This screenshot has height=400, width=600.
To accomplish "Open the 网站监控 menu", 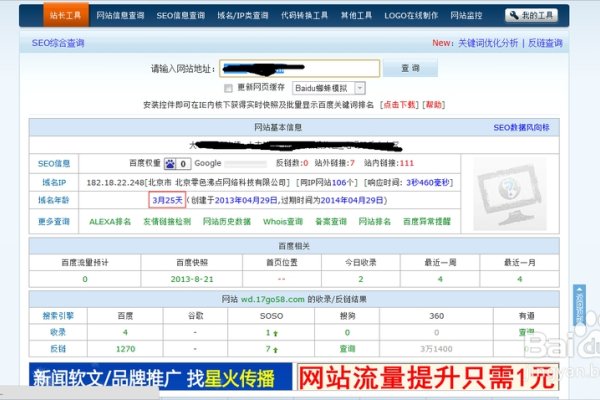I will click(466, 15).
